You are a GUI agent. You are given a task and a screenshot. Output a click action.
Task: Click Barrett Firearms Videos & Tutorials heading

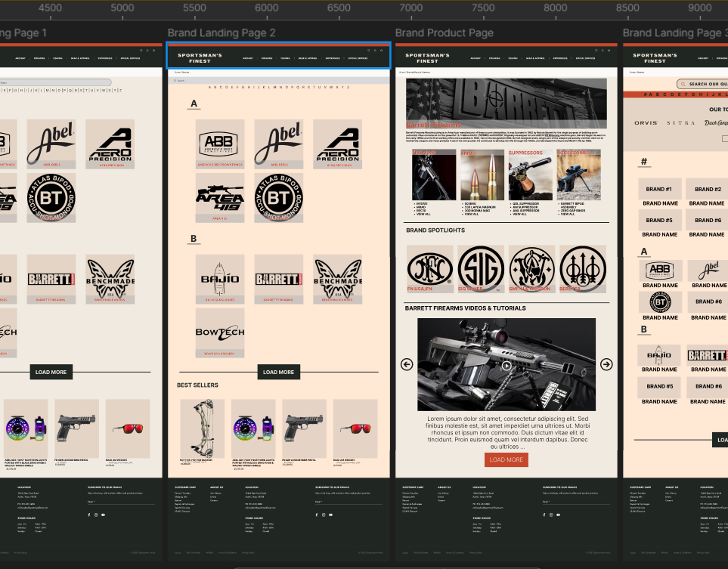click(465, 308)
